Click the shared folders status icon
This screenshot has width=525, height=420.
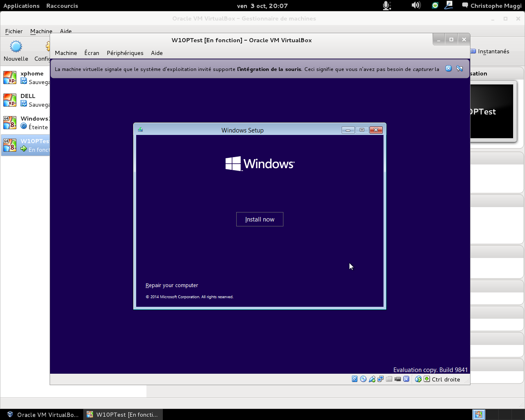click(x=389, y=379)
